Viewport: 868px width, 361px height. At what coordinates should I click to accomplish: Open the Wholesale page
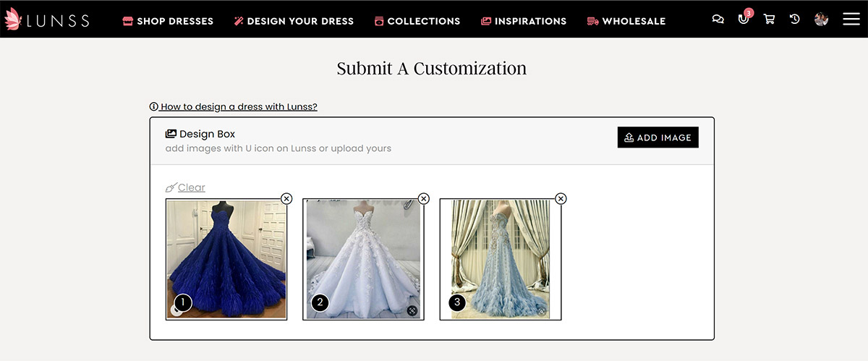pyautogui.click(x=626, y=21)
